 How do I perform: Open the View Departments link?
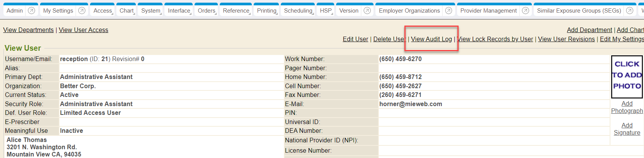pyautogui.click(x=28, y=30)
